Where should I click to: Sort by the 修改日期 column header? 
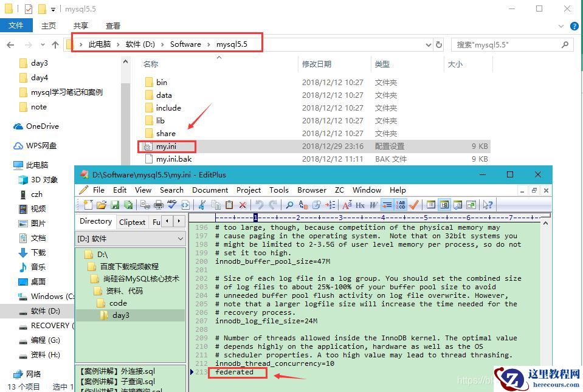(316, 64)
